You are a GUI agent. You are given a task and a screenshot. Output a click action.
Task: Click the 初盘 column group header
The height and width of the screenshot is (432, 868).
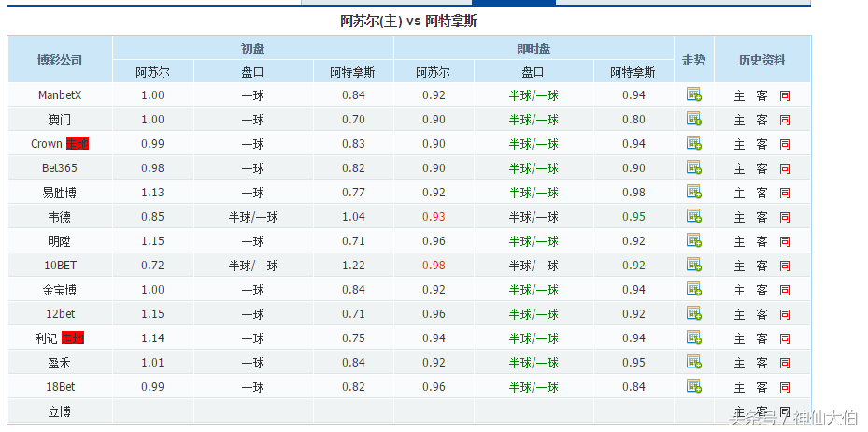click(x=253, y=49)
